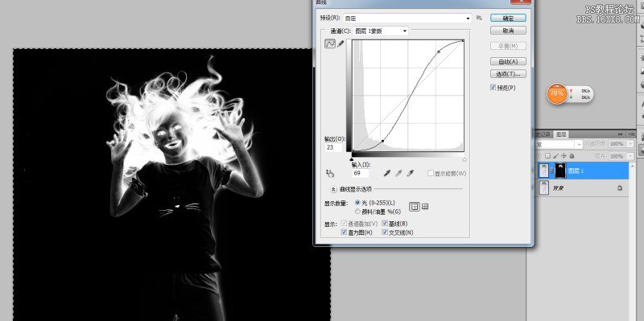Screen dimensions: 644x321
Task: Select the curve point editing tool
Action: tap(330, 44)
